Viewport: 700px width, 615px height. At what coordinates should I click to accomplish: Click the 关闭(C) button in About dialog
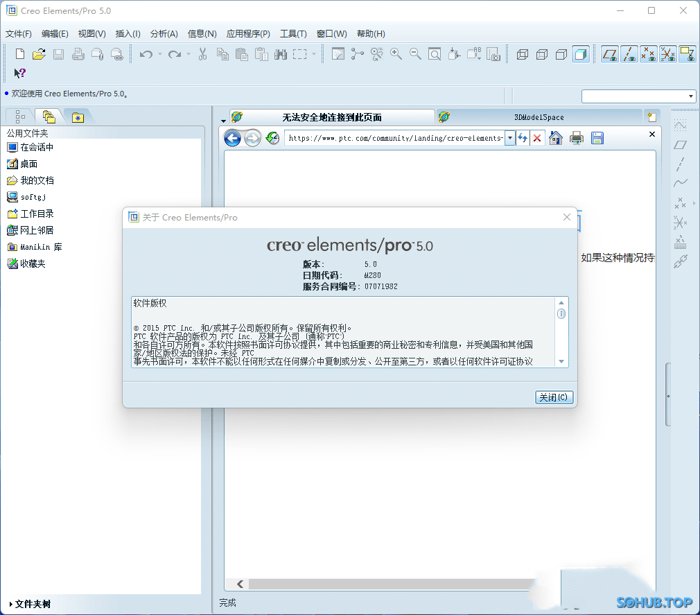[x=554, y=397]
